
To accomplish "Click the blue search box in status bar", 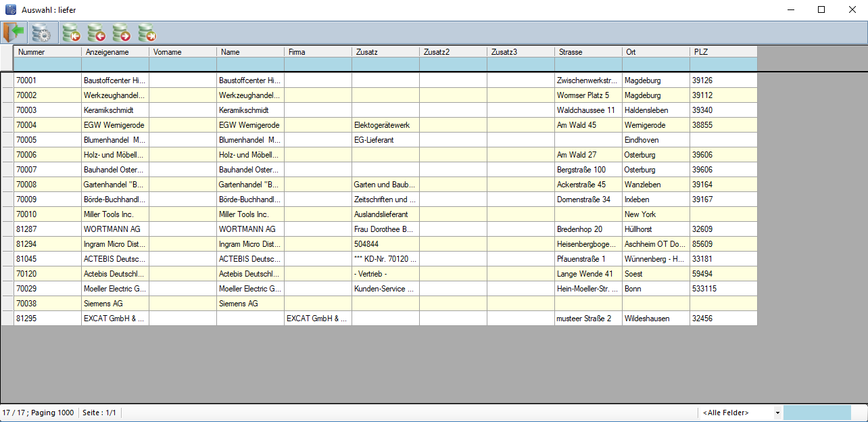I will click(x=817, y=413).
